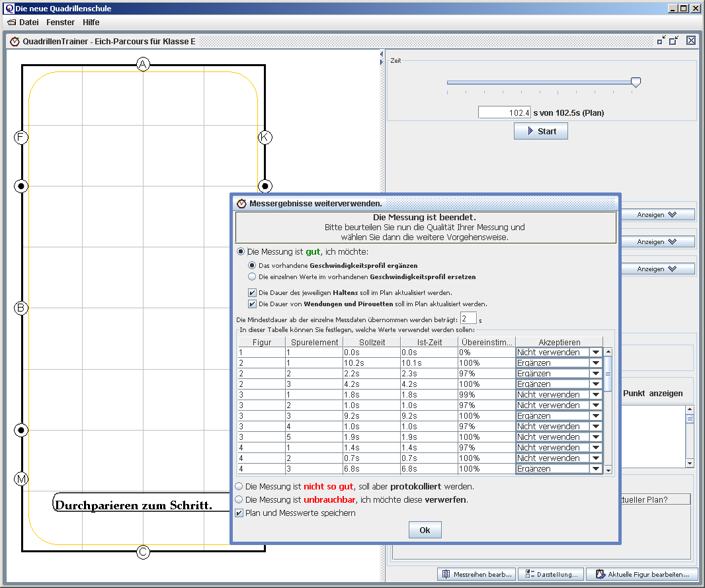The height and width of the screenshot is (588, 705).
Task: Click the play triangle on Start button
Action: [x=530, y=131]
